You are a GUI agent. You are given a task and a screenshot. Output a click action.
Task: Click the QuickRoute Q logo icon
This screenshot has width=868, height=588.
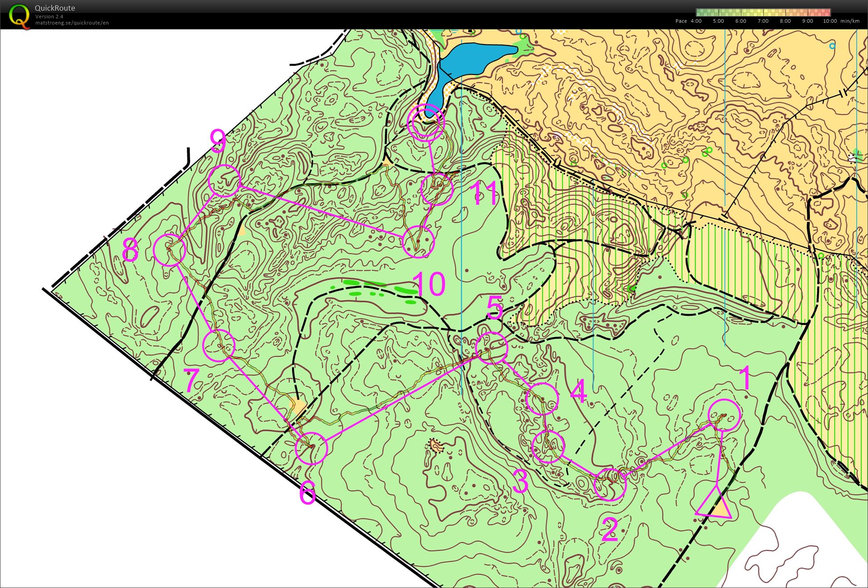(x=20, y=16)
